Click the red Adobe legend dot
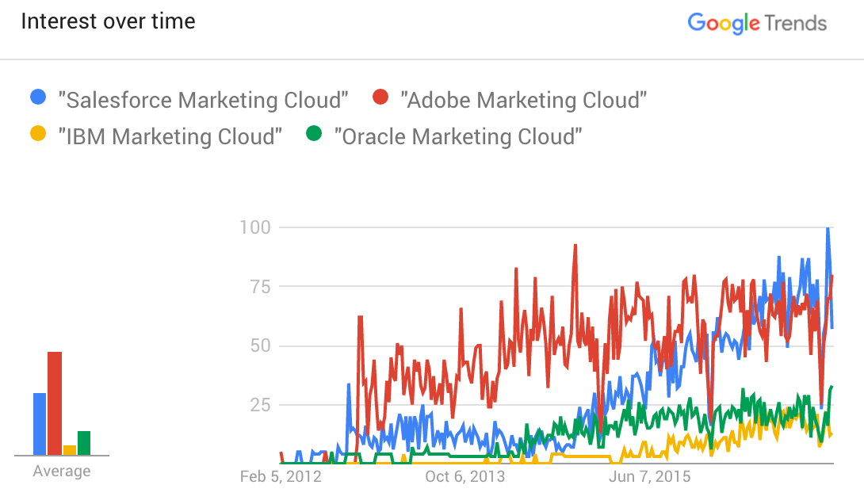 (380, 99)
